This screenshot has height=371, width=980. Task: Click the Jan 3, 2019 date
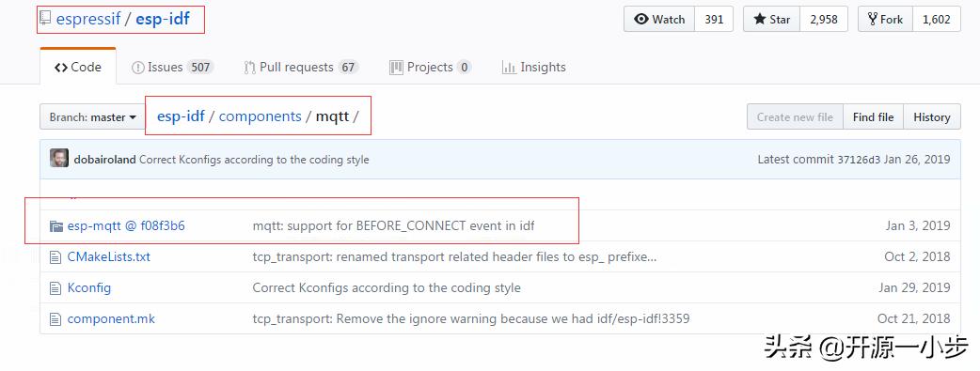click(918, 225)
